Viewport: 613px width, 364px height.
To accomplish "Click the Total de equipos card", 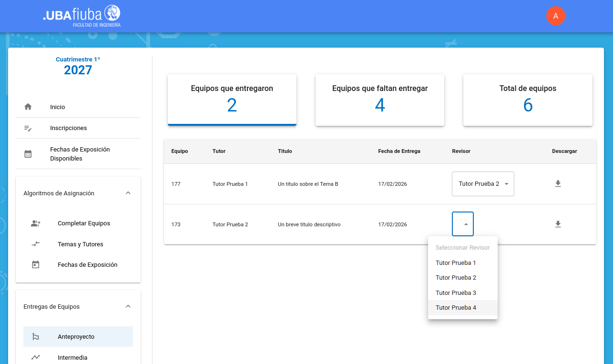I will (x=528, y=100).
